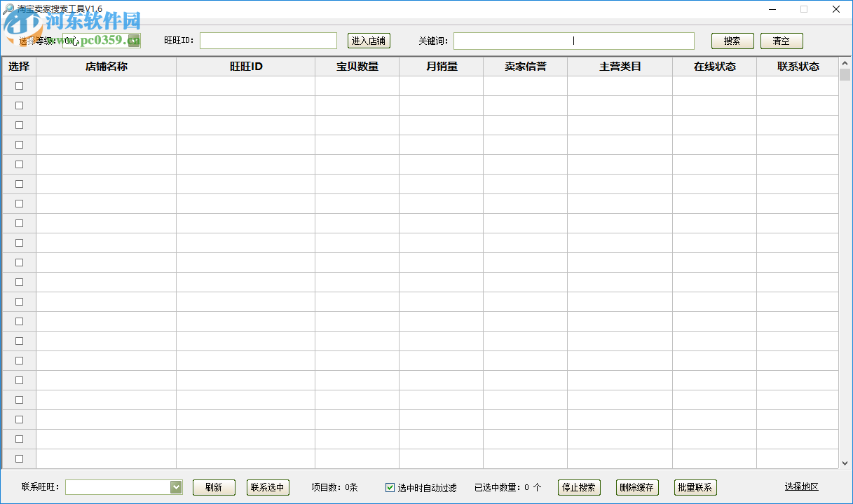Click the 停止搜索 (Stop Search) button

(580, 487)
